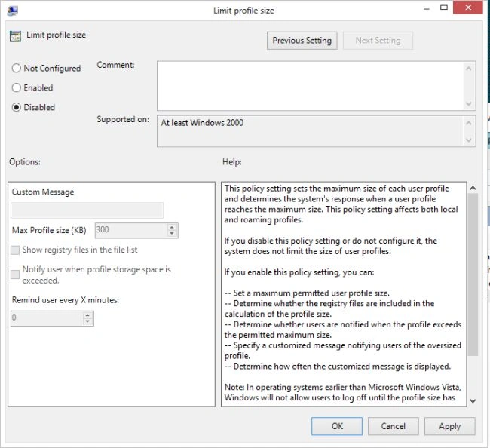Click the policy icon beside Limit profile size heading
The width and height of the screenshot is (490, 448).
15,36
